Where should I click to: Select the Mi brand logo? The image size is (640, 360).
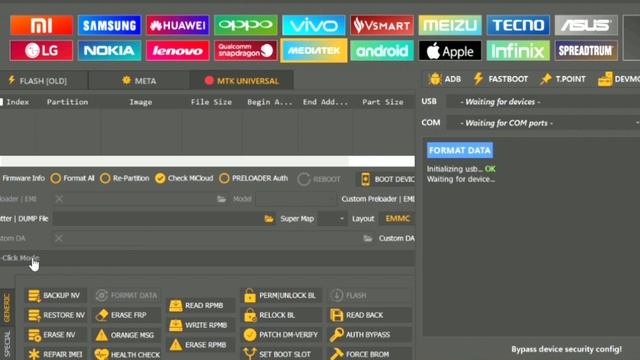click(41, 25)
